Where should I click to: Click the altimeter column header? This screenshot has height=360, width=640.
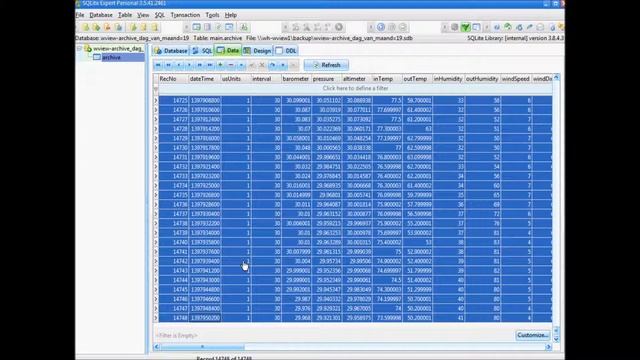tap(357, 79)
